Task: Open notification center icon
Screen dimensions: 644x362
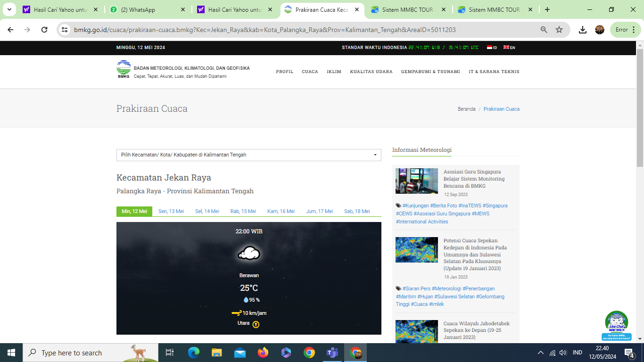Action: click(629, 353)
